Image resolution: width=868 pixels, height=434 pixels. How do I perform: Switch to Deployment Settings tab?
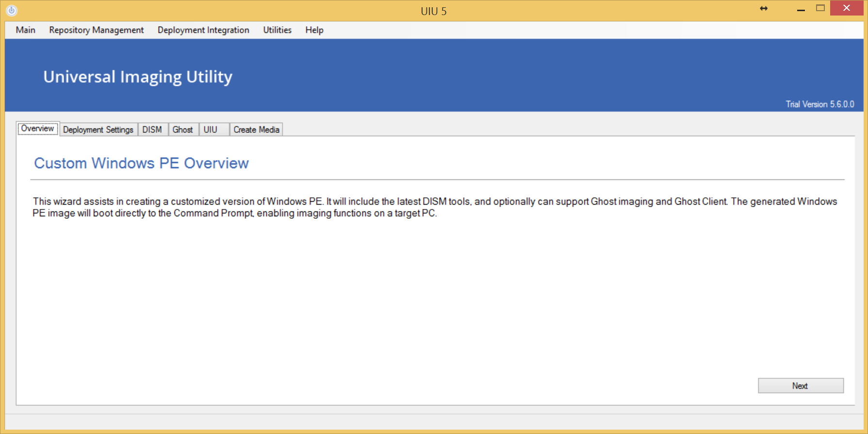click(x=98, y=129)
